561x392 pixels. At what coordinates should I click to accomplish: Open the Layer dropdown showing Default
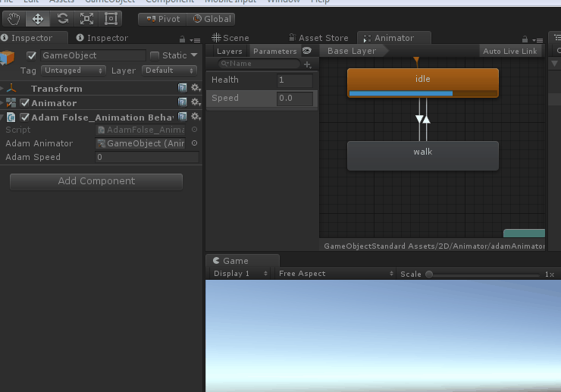pos(170,71)
